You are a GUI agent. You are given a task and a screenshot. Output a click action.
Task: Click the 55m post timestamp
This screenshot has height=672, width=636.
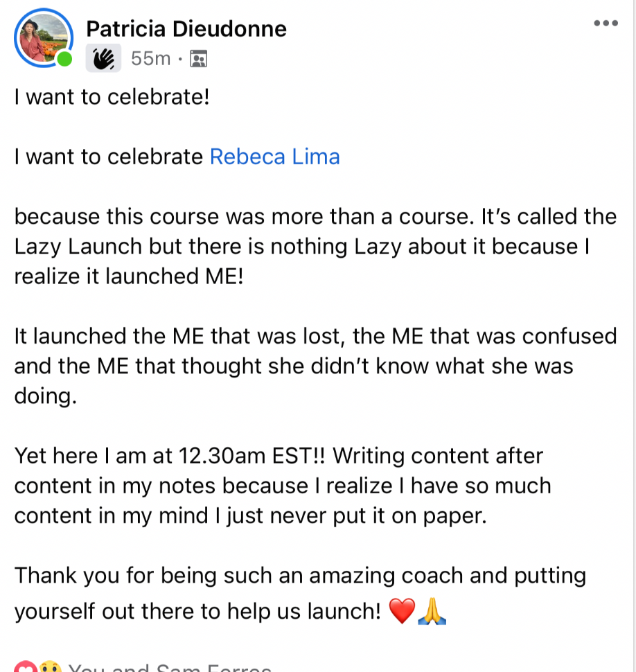[150, 59]
